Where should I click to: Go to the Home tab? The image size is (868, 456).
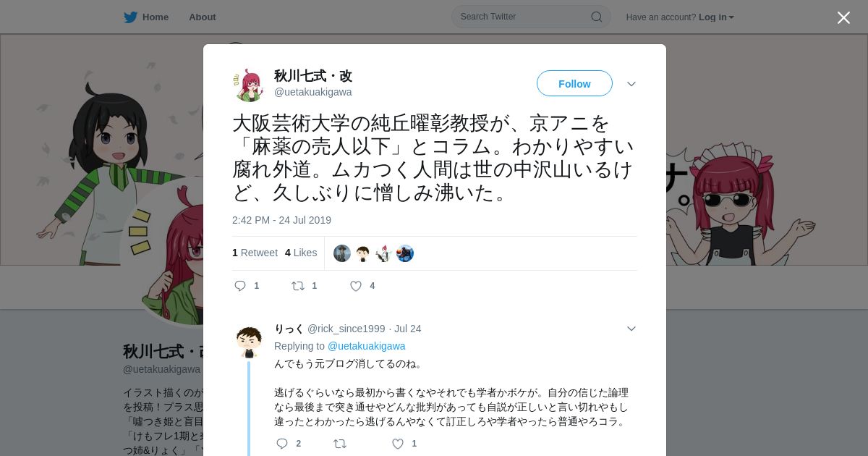[146, 17]
